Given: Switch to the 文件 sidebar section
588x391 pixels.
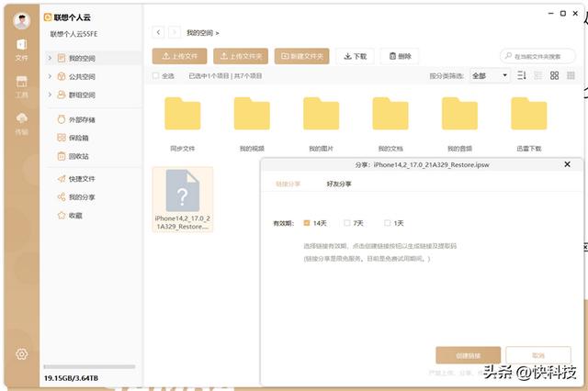Looking at the screenshot, I should [21, 50].
